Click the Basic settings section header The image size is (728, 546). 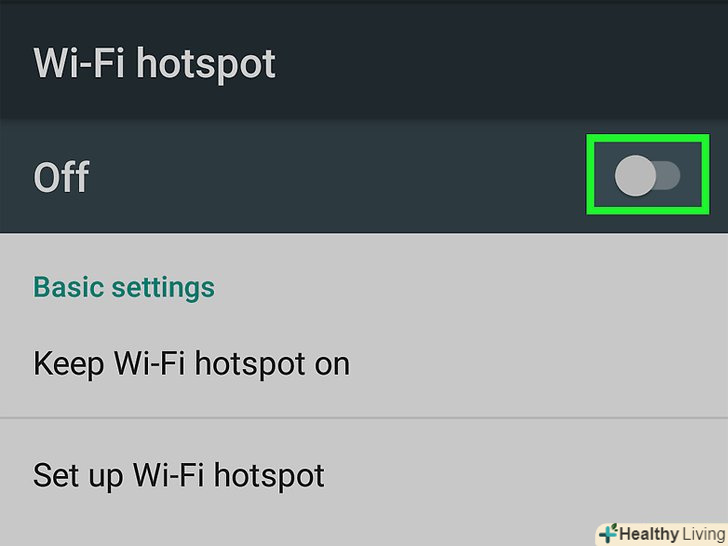pos(124,287)
